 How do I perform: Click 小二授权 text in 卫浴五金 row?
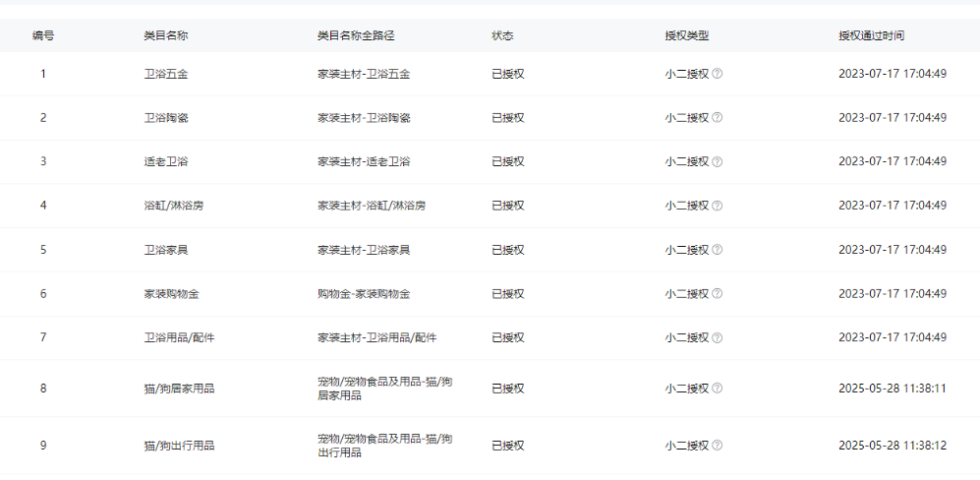coord(687,74)
